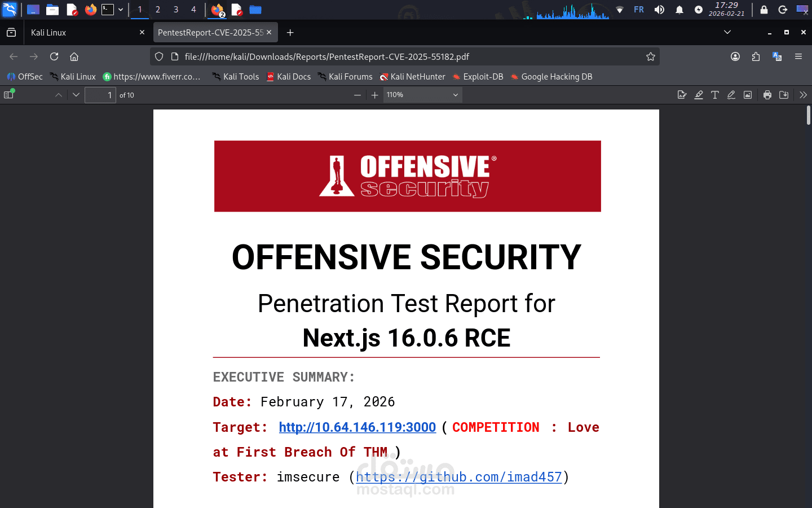Activate the draw annotation tool
Screen dimensions: 812x508
tap(731, 94)
